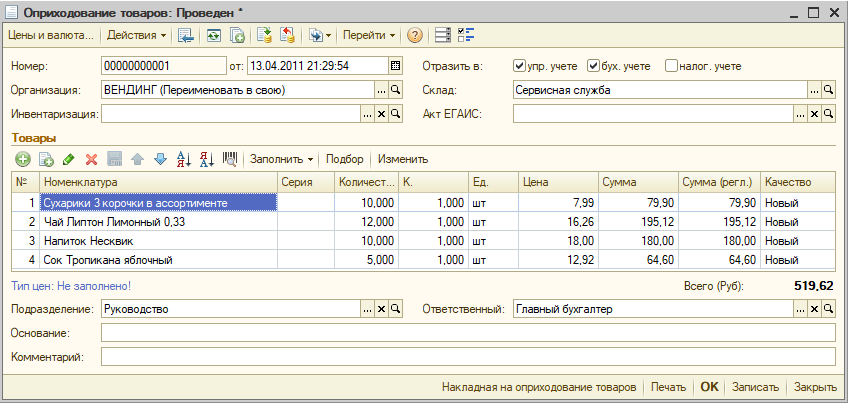This screenshot has height=403, width=848.
Task: Clear Инвентаризация with its X button
Action: 381,114
